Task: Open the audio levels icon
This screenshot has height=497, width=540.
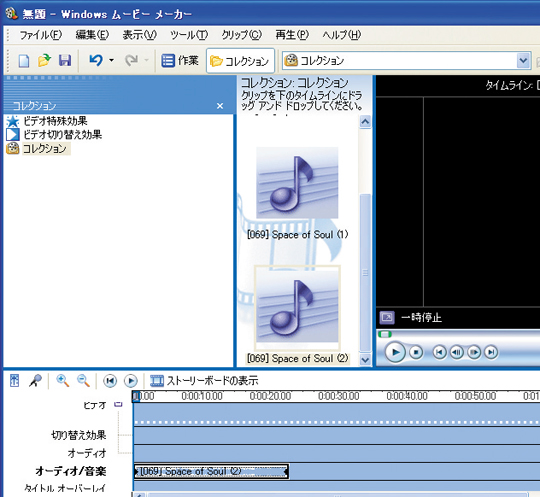Action: 14,381
